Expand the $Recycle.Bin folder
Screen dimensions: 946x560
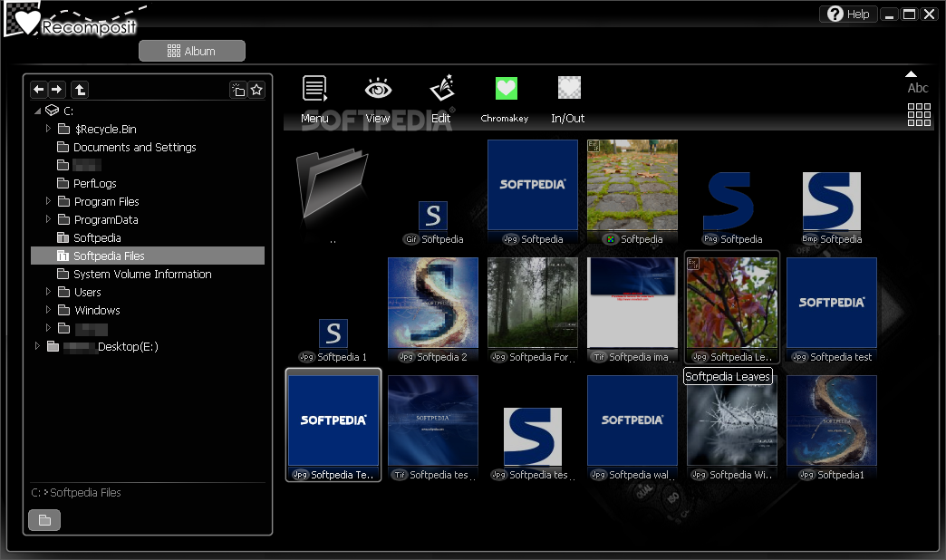[48, 129]
